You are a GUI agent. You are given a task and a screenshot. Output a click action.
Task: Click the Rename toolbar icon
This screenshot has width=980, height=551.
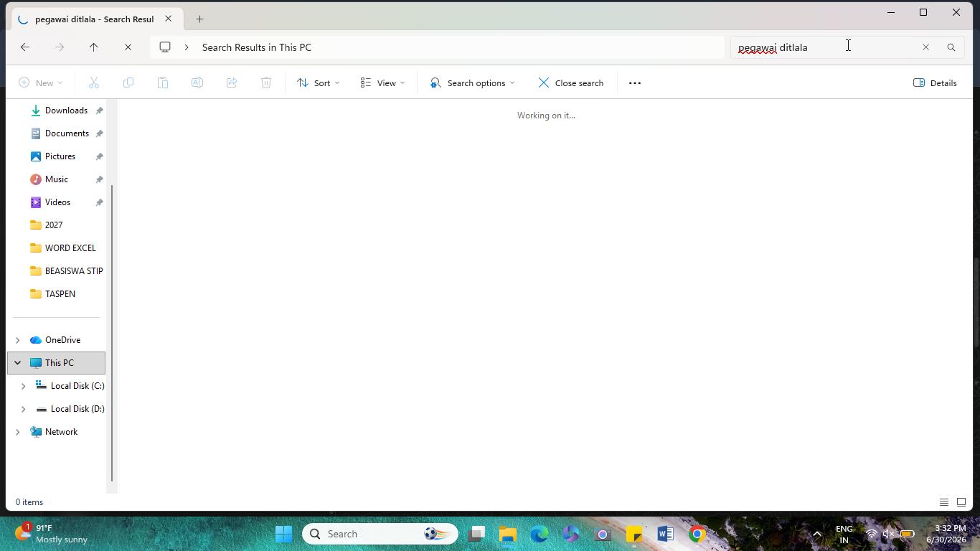197,83
